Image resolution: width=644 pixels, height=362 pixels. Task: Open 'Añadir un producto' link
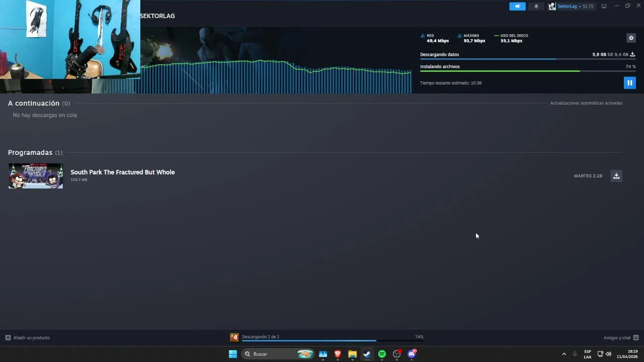31,337
